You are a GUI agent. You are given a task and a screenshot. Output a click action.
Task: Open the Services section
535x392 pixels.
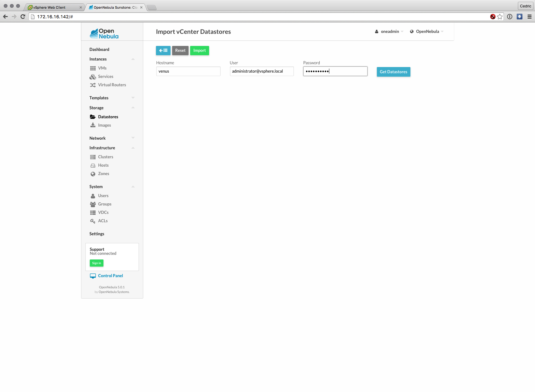click(x=105, y=76)
